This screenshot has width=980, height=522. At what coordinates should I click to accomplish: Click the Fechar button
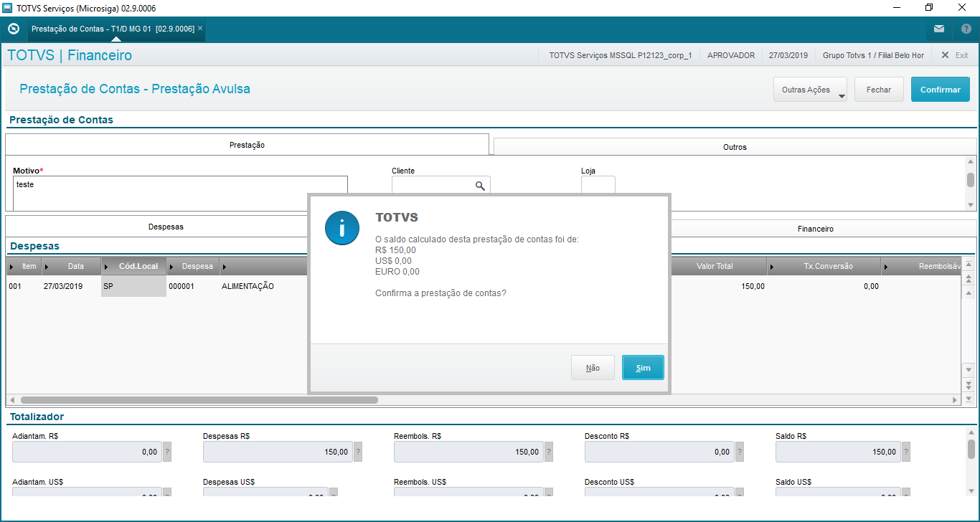(879, 90)
